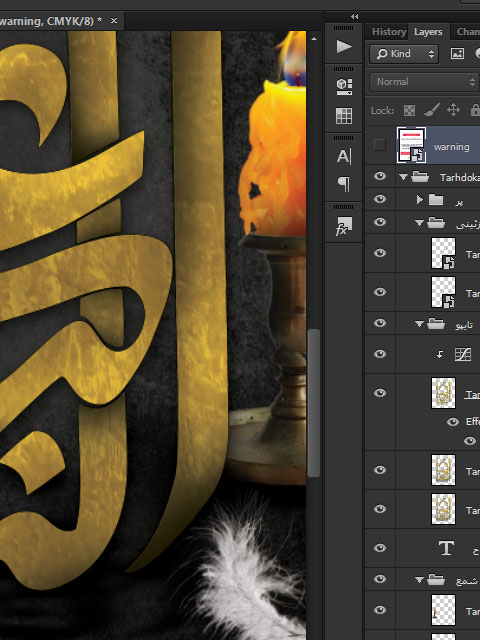Screen dimensions: 480x640
Task: Select the warning, CMYK/8 document tab
Action: point(61,20)
